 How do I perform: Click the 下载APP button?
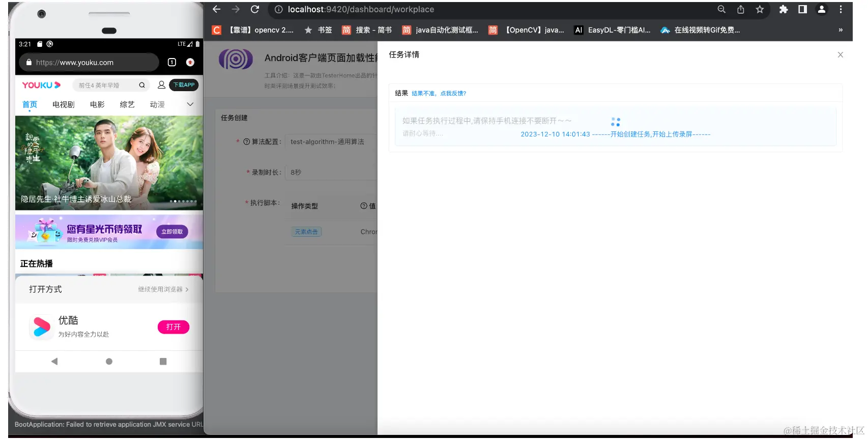[x=184, y=85]
